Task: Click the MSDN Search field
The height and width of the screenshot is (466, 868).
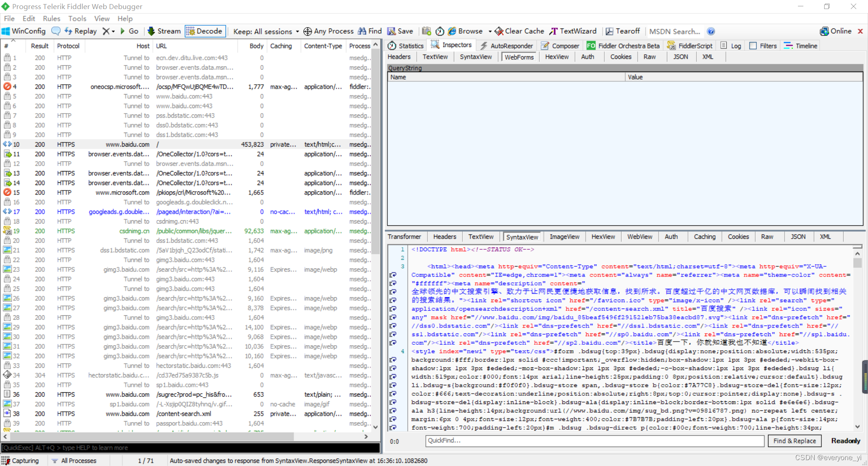Action: [675, 31]
